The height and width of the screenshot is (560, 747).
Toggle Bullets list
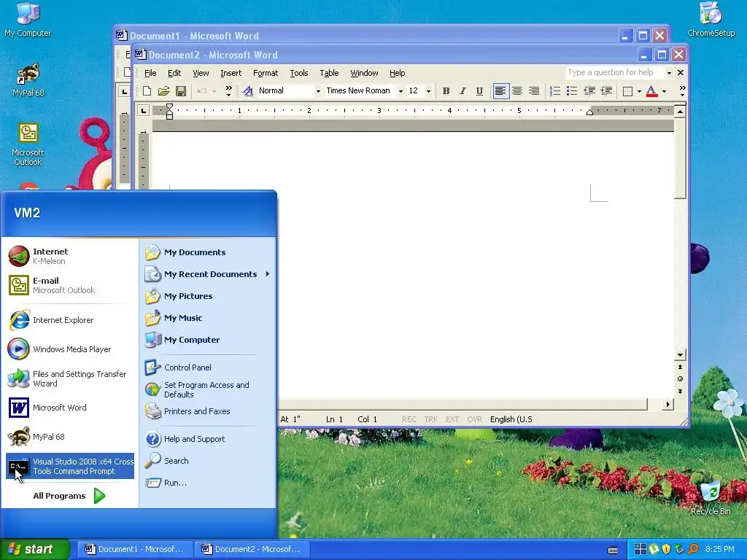pyautogui.click(x=572, y=91)
